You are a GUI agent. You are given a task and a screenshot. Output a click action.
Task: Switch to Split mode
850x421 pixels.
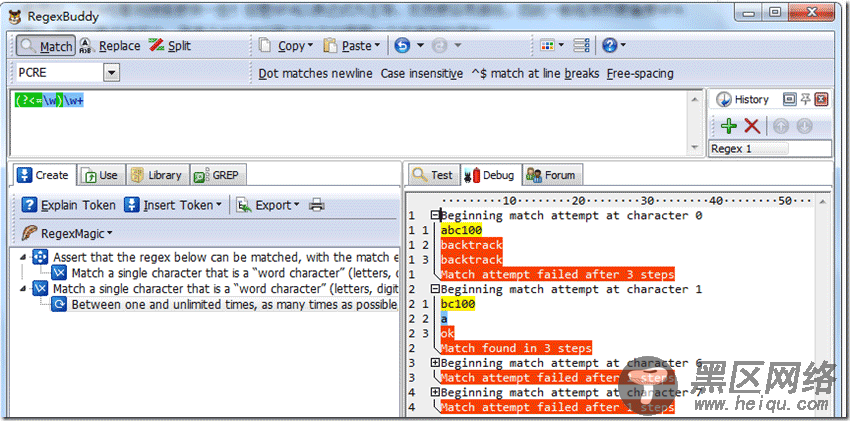170,46
